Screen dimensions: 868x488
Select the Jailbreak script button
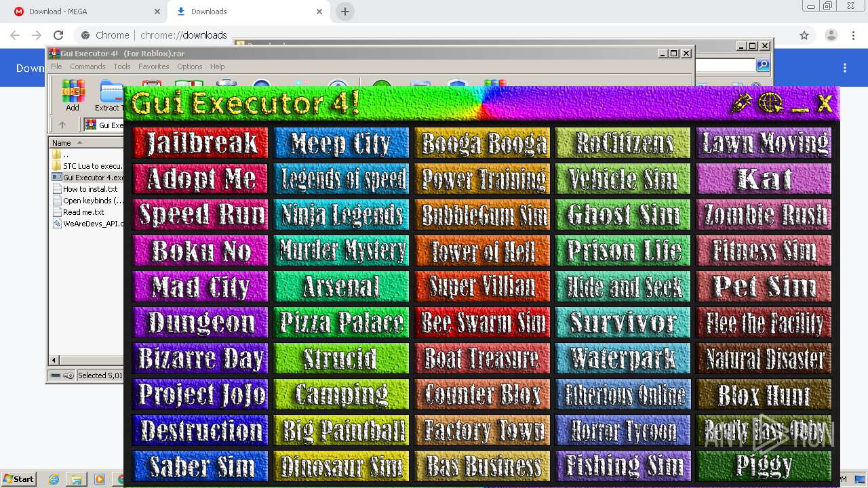[201, 143]
